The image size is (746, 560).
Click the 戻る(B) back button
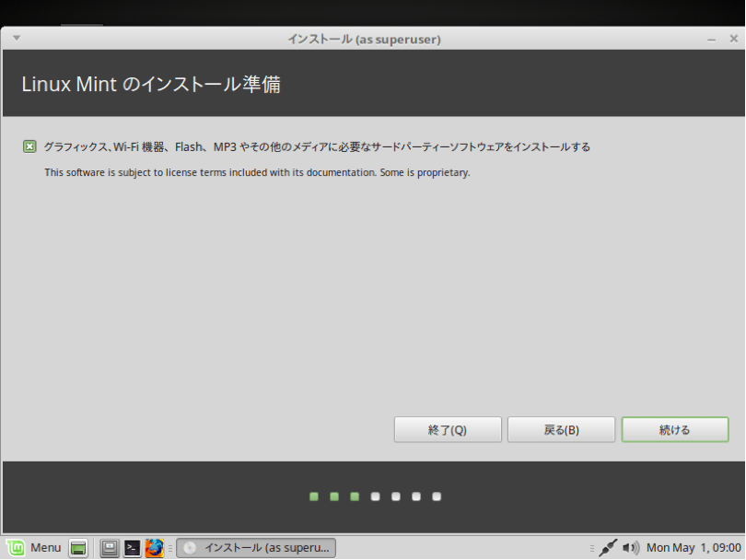pyautogui.click(x=561, y=429)
